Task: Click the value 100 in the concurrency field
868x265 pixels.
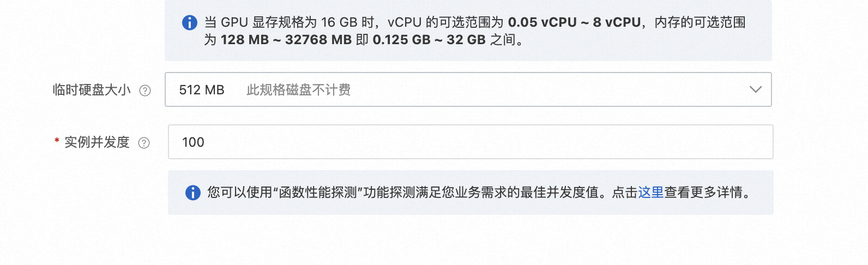Action: [x=193, y=142]
